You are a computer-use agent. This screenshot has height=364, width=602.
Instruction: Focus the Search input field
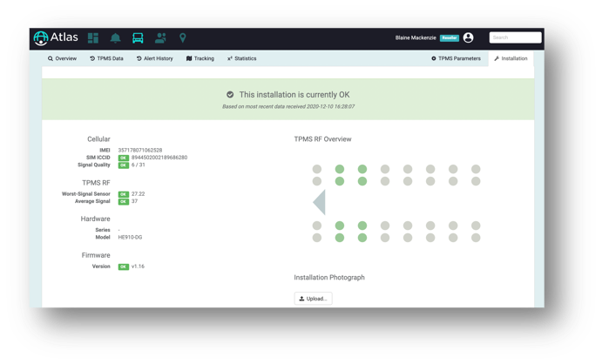click(x=515, y=37)
